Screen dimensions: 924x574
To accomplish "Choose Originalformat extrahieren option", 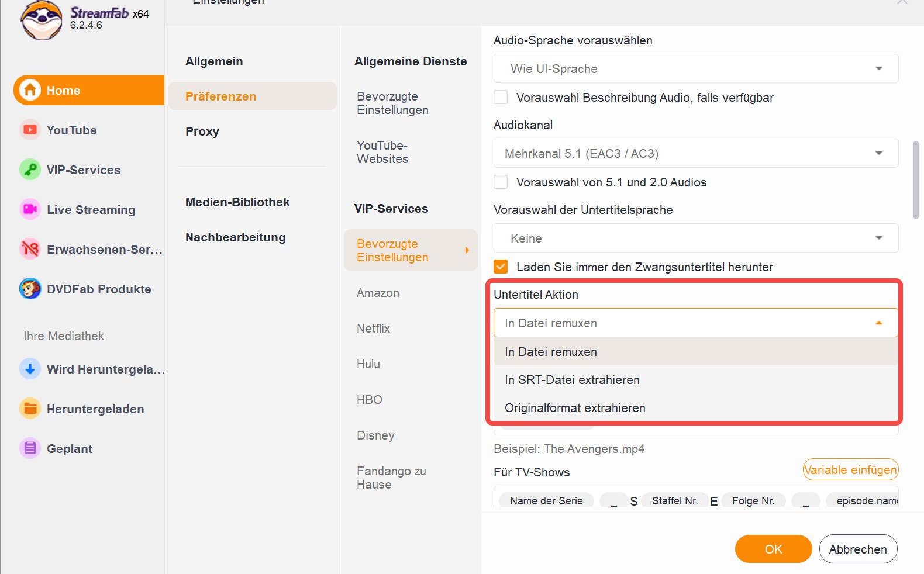I will click(x=696, y=407).
